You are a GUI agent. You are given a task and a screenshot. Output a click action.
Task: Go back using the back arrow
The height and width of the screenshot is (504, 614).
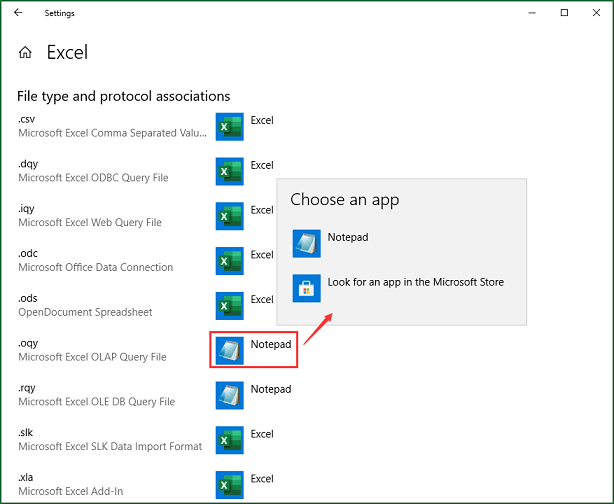[18, 13]
